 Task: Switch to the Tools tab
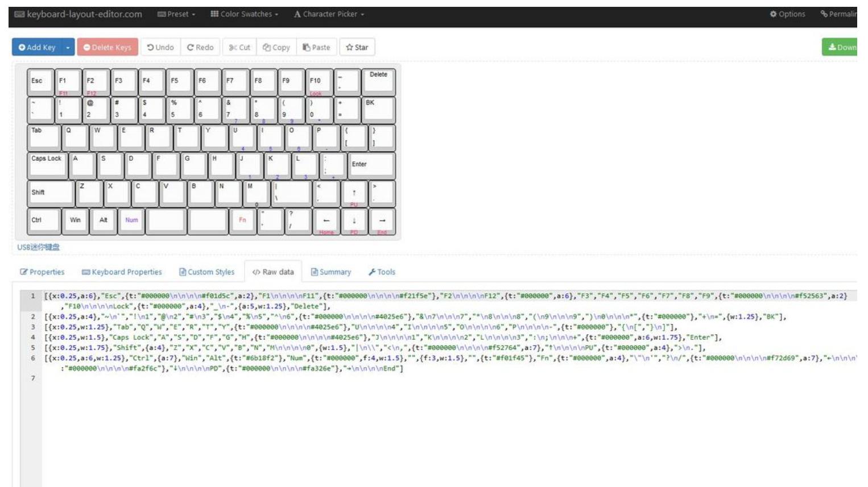click(x=382, y=272)
